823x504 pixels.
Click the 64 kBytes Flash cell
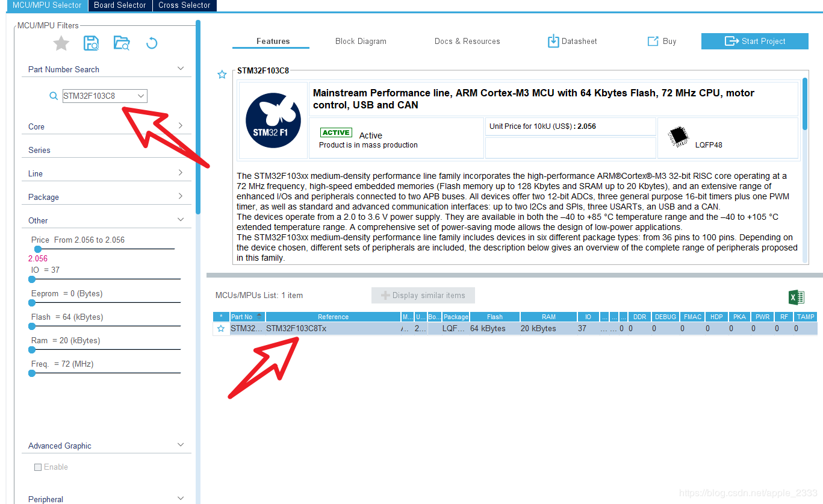click(x=495, y=329)
